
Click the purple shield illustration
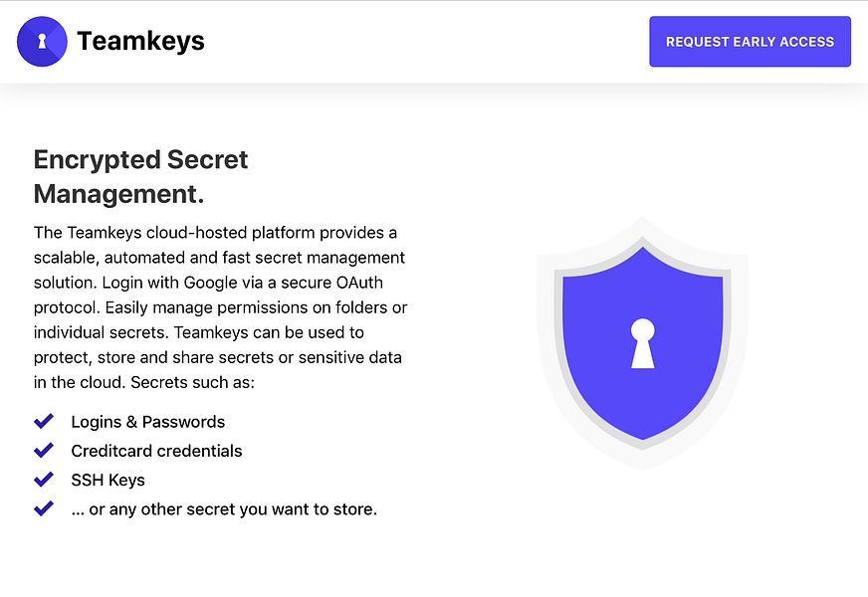[x=643, y=343]
